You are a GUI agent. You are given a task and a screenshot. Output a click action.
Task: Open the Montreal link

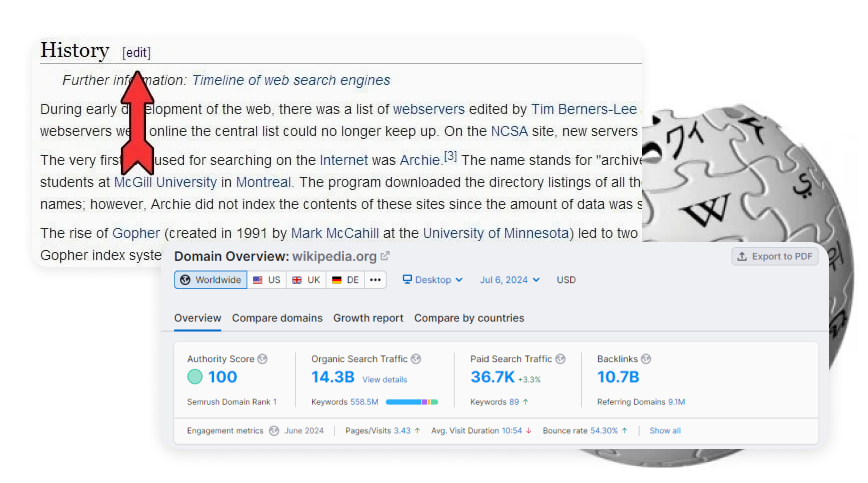263,182
